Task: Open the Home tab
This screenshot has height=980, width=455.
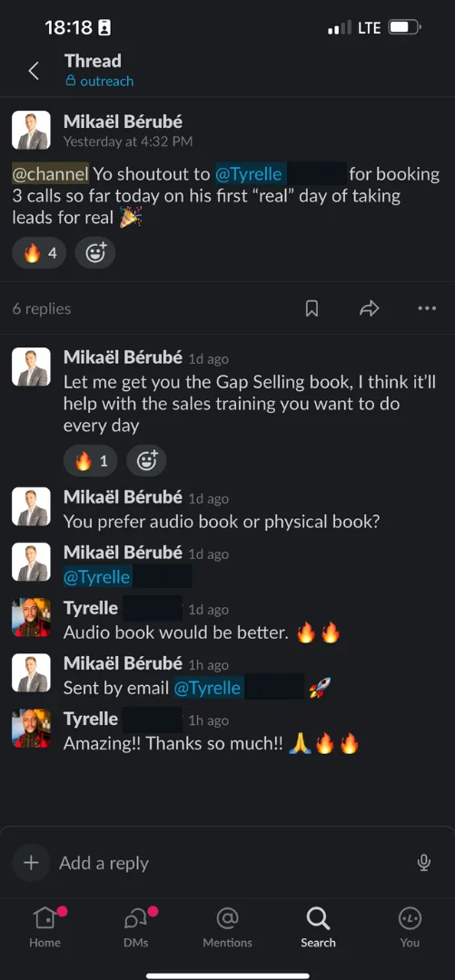Action: click(x=45, y=927)
